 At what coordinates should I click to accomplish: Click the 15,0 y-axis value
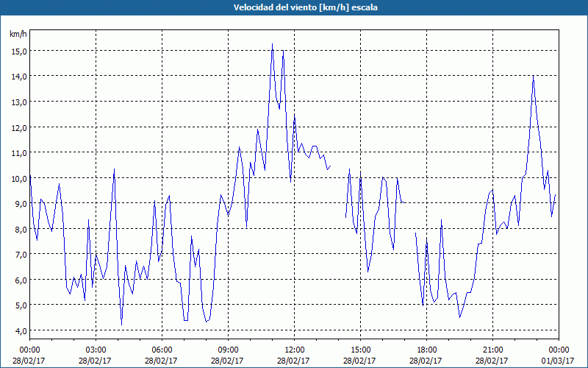[19, 51]
